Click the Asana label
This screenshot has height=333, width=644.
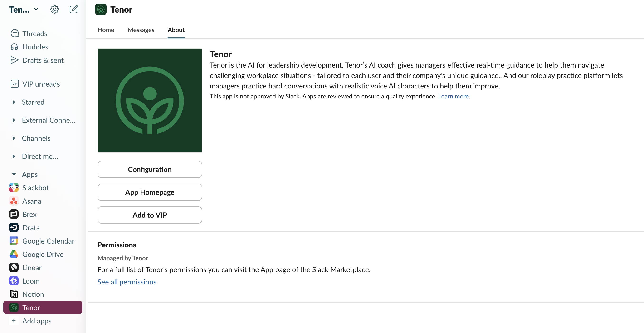pyautogui.click(x=32, y=201)
